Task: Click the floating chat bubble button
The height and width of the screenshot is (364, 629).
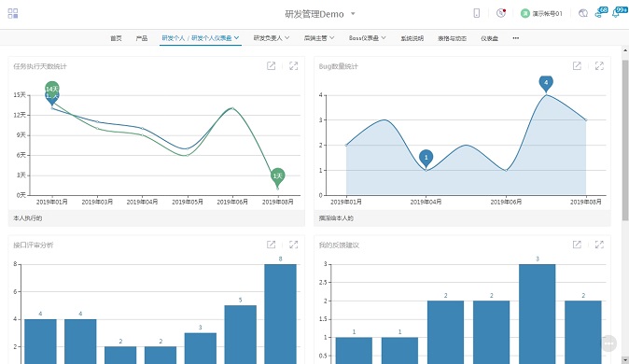Action: coord(609,343)
